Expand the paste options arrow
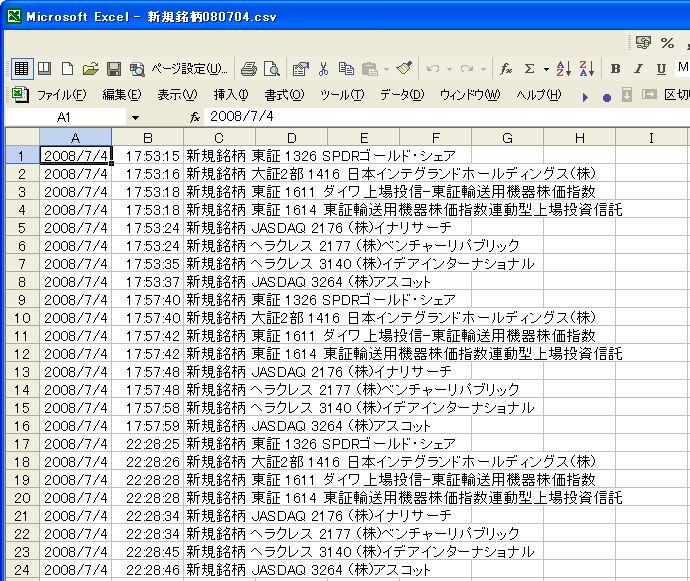Screen dimensions: 690x581 pos(386,69)
